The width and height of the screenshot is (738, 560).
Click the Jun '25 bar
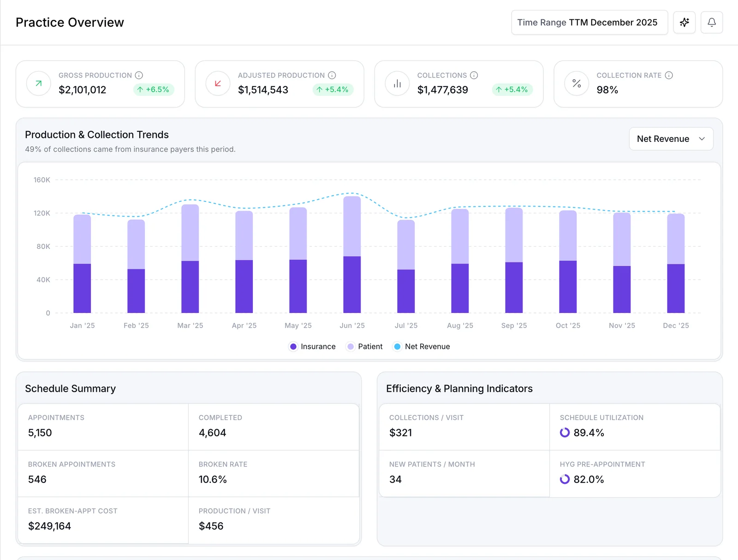[x=352, y=254]
